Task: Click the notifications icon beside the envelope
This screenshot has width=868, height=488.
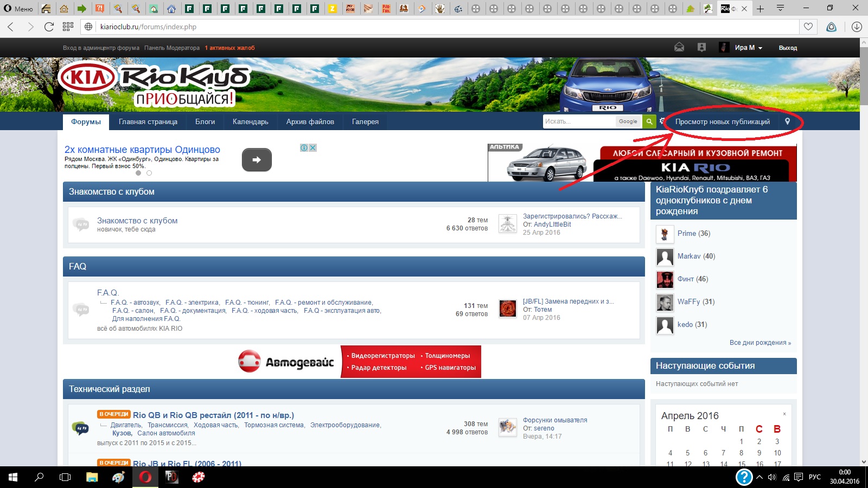Action: click(701, 48)
